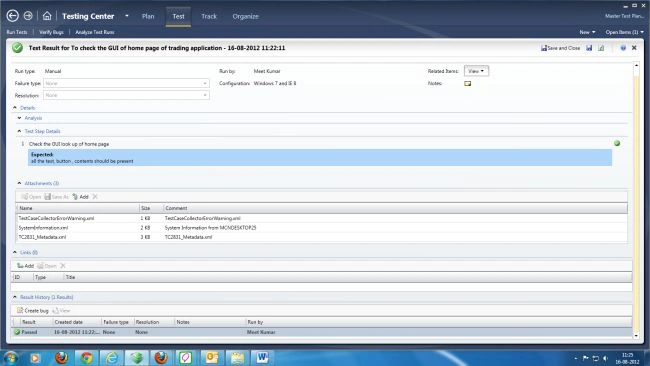The image size is (650, 366).
Task: Click the green passed icon on step 1
Action: point(617,143)
